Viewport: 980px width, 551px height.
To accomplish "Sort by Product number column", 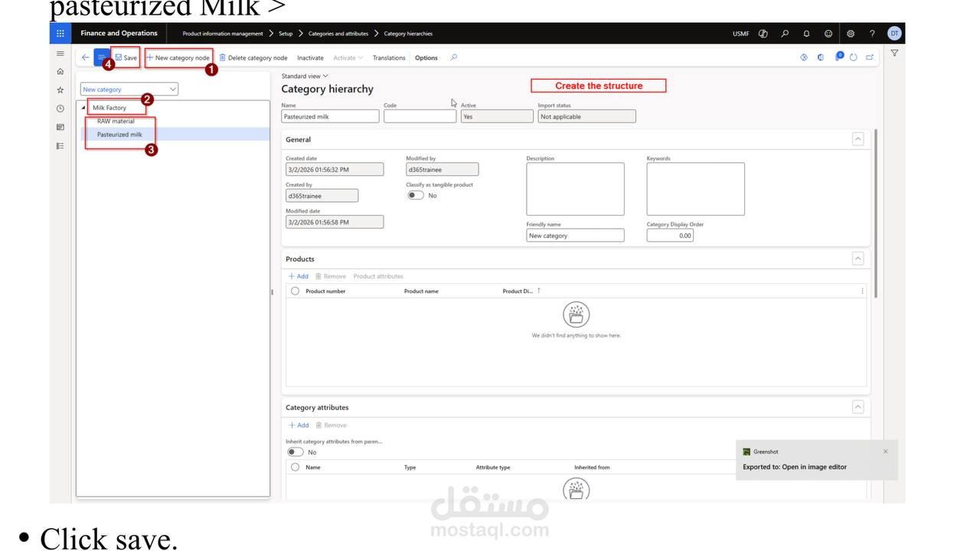I will (325, 291).
